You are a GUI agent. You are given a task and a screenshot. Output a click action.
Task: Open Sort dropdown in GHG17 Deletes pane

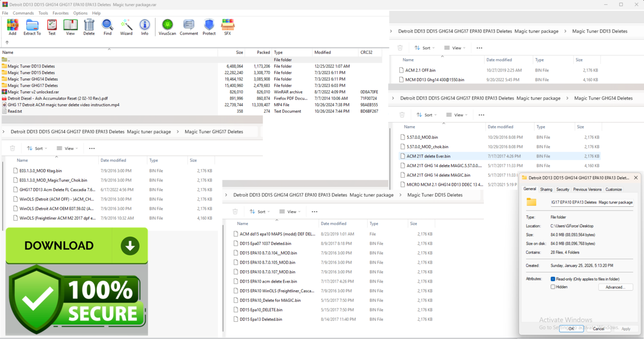tap(38, 148)
